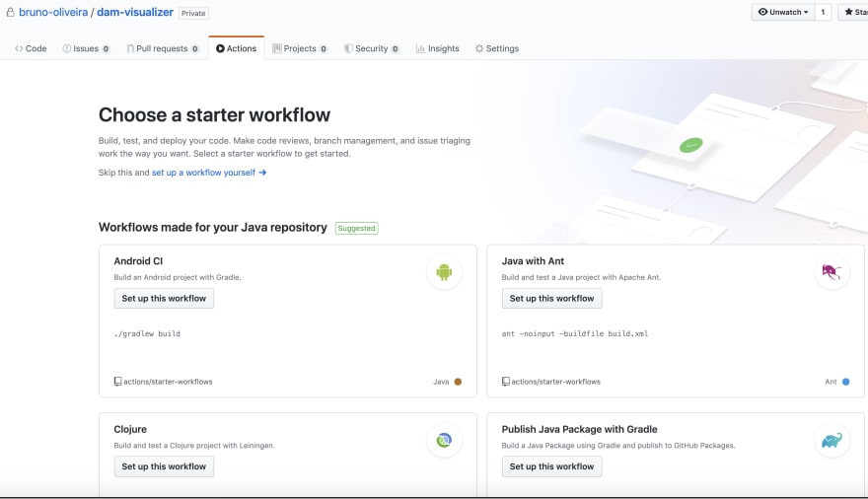Open the repository Settings tab
Screen dimensions: 868x499
(x=497, y=48)
